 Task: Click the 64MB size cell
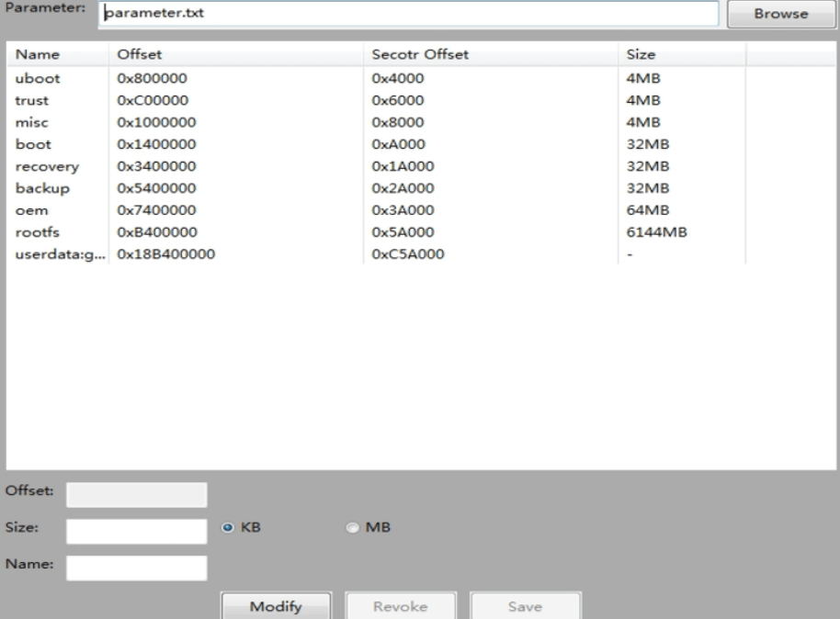(x=648, y=210)
